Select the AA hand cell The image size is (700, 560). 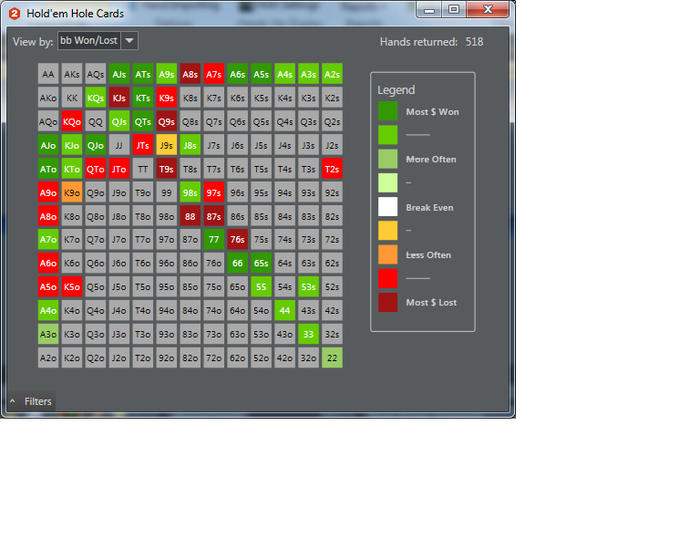(x=48, y=74)
